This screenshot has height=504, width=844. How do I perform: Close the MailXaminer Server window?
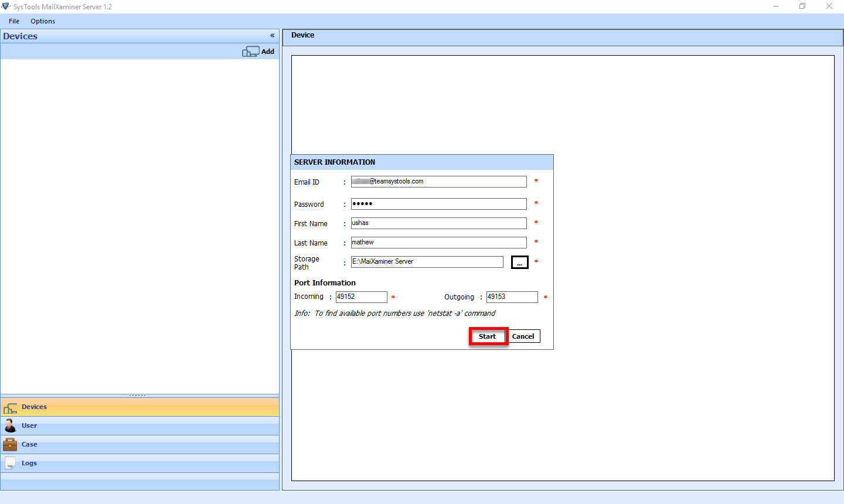[829, 6]
